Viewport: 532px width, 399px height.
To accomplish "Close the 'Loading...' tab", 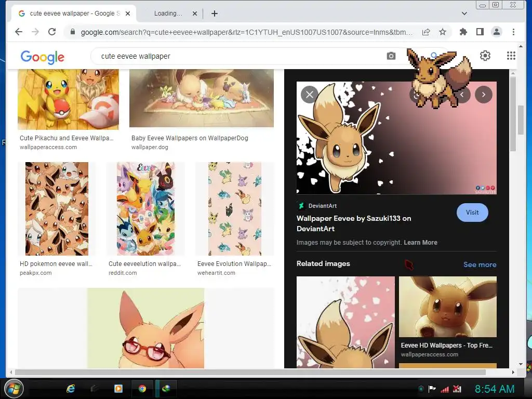I will click(x=195, y=14).
